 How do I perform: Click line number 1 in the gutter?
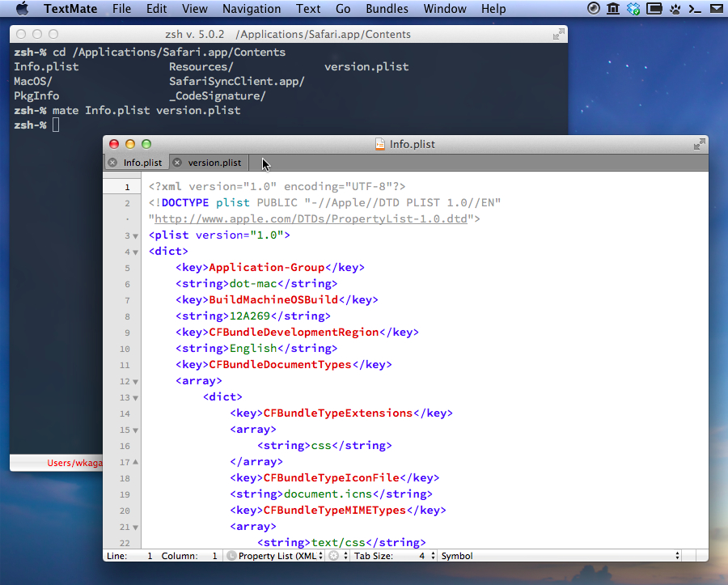point(127,187)
